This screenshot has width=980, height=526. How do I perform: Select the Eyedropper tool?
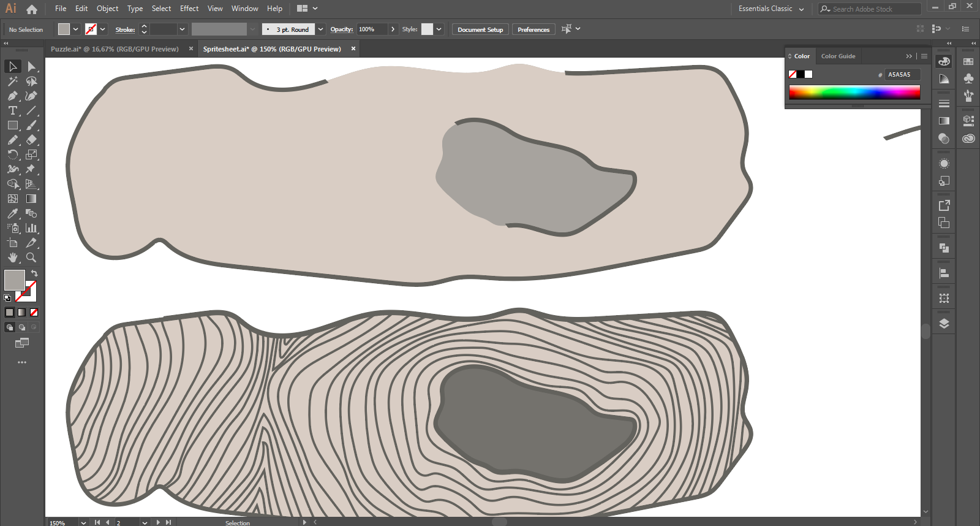(13, 213)
